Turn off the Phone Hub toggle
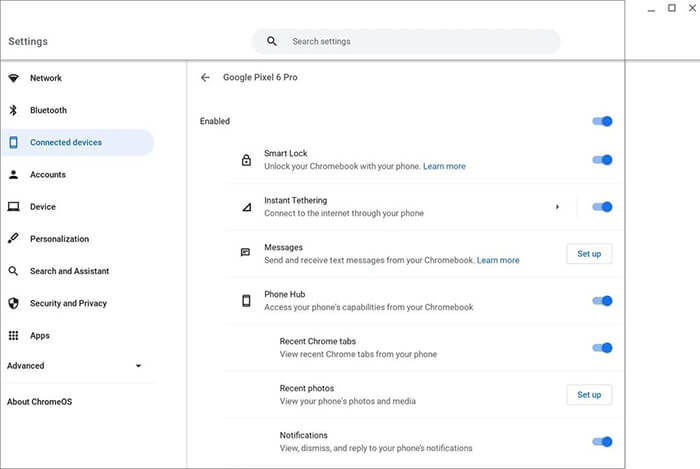The width and height of the screenshot is (700, 469). (x=602, y=301)
